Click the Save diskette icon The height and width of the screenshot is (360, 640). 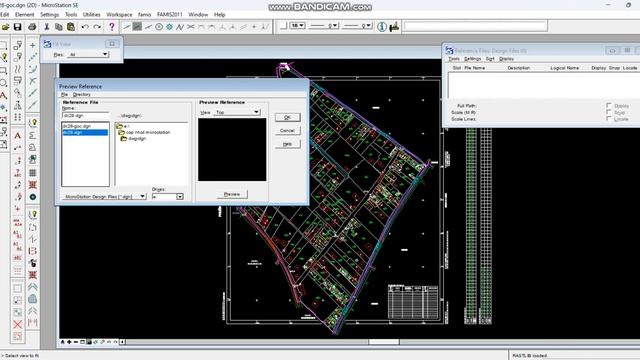tap(18, 27)
